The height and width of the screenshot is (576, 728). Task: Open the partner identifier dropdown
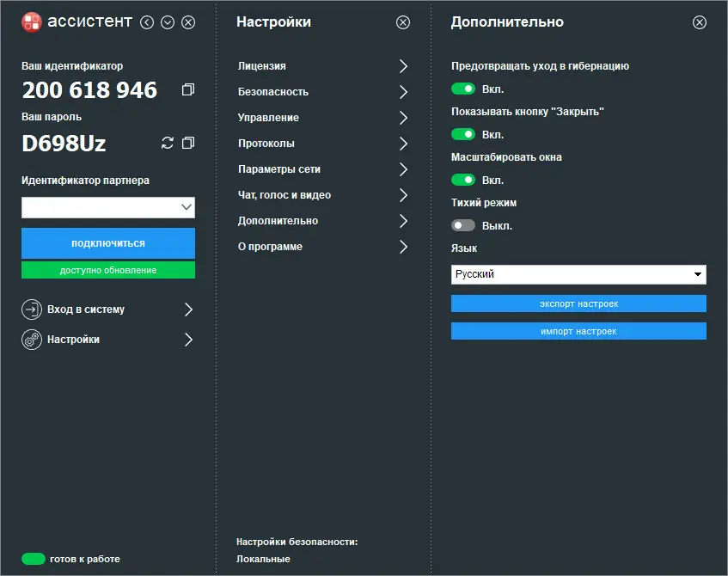(187, 207)
